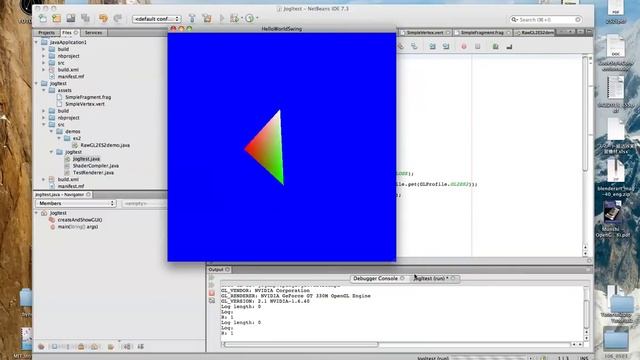Expand the build folder under JavaApplication1
The height and width of the screenshot is (360, 640).
pos(44,49)
